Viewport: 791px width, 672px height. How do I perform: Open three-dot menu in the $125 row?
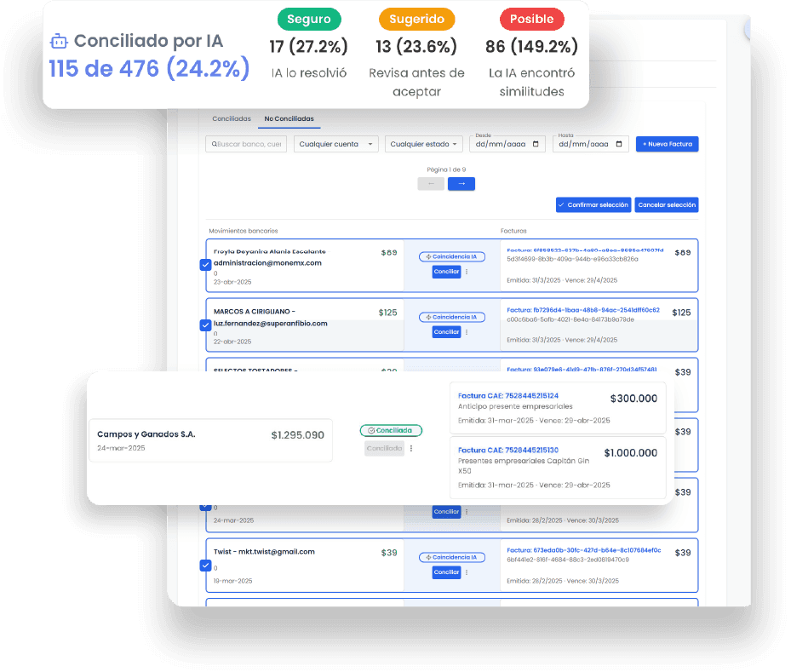[467, 332]
